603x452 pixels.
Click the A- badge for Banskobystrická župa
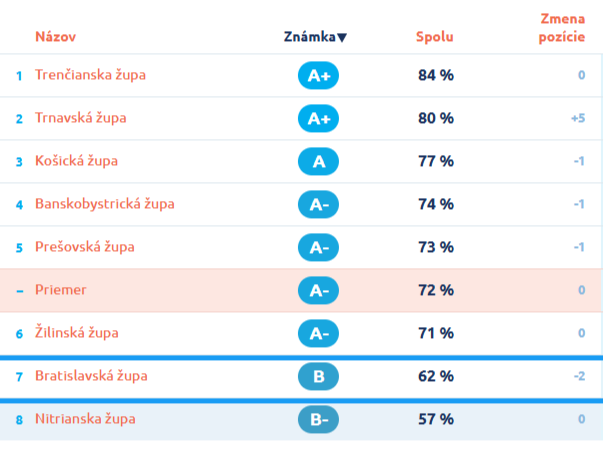(318, 204)
